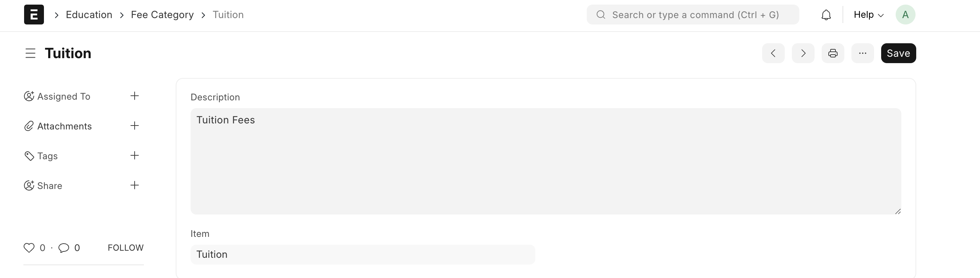The image size is (980, 278).
Task: Open the ellipsis more-options menu
Action: 862,53
